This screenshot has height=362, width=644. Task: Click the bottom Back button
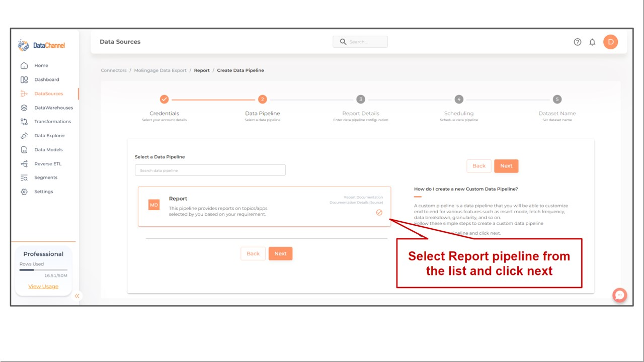click(x=253, y=254)
